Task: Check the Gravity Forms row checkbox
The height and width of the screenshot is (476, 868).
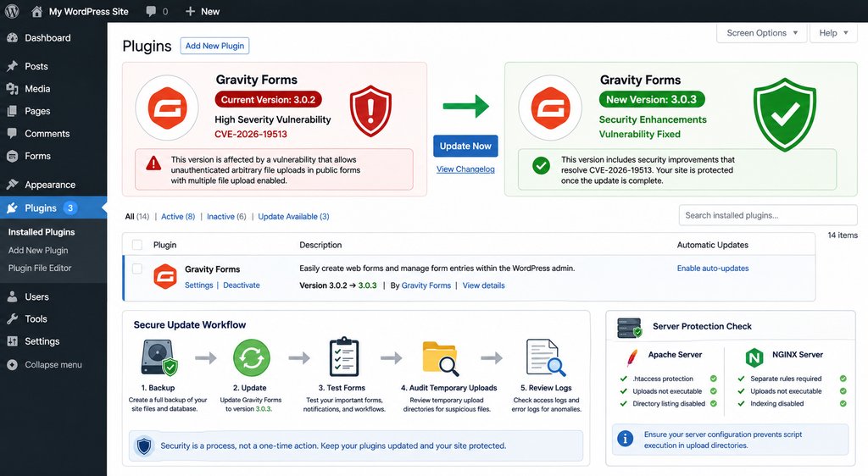Action: [x=137, y=268]
